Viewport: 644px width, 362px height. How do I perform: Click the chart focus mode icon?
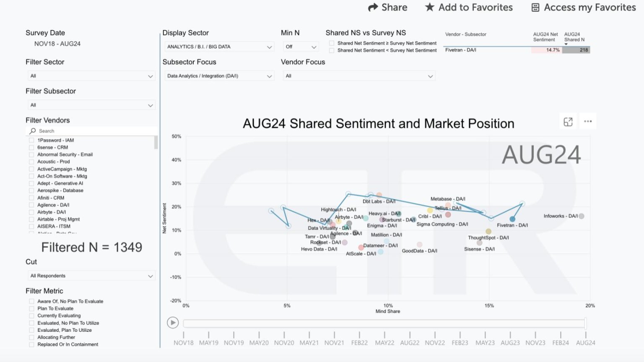click(x=568, y=122)
